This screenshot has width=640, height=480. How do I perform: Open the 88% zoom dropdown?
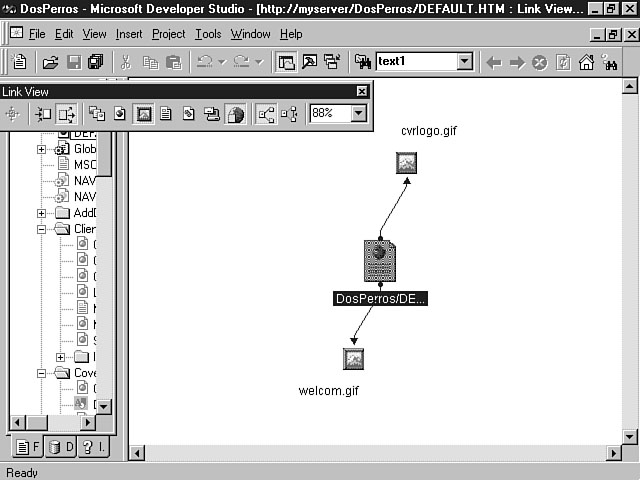point(359,114)
